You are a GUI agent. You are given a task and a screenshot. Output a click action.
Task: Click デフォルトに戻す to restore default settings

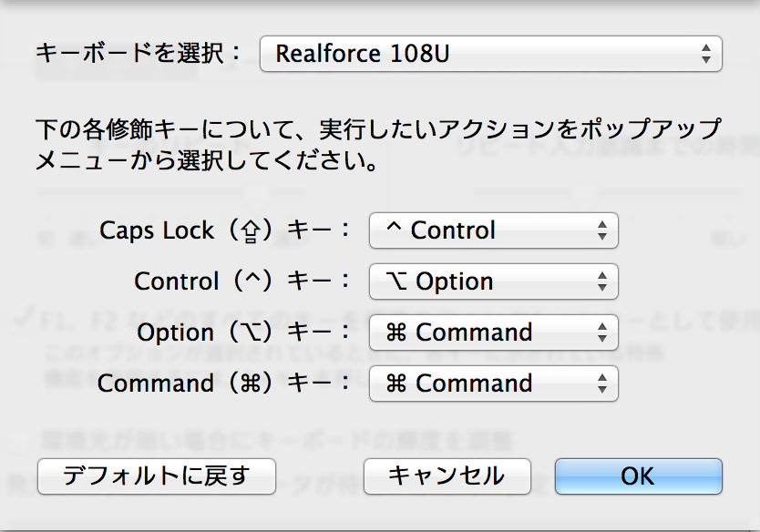155,476
